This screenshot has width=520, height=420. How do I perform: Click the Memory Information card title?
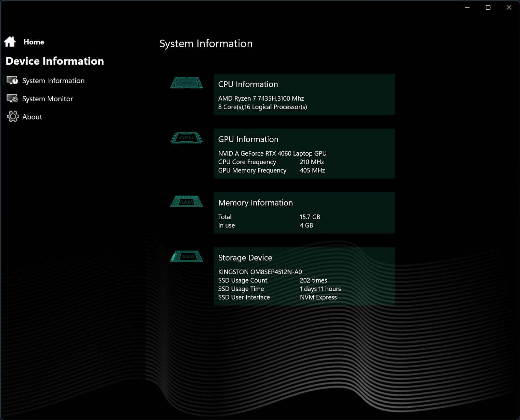coord(255,203)
